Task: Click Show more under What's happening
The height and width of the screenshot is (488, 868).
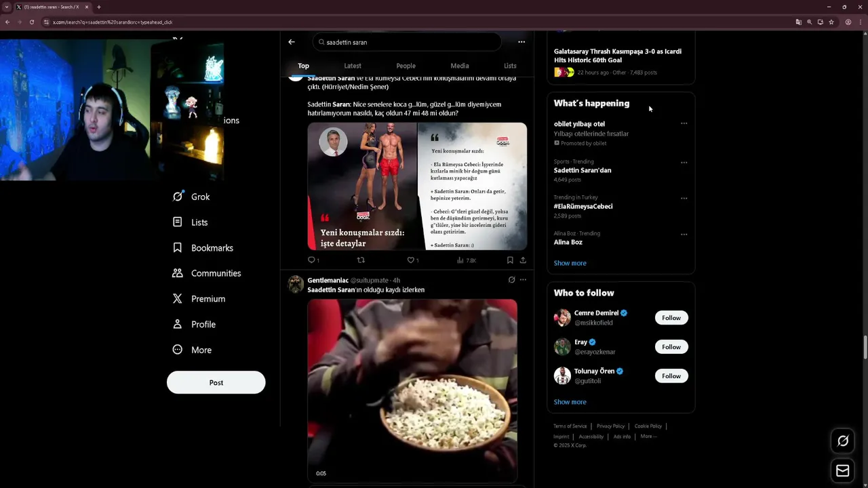Action: (570, 263)
